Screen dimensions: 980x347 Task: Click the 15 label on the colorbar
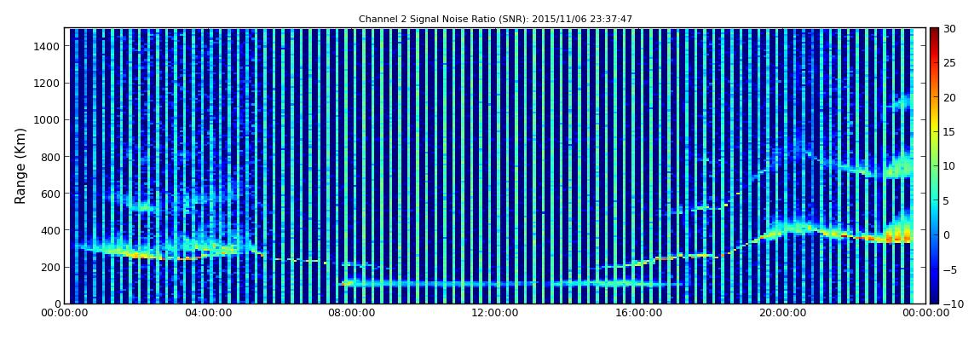950,131
